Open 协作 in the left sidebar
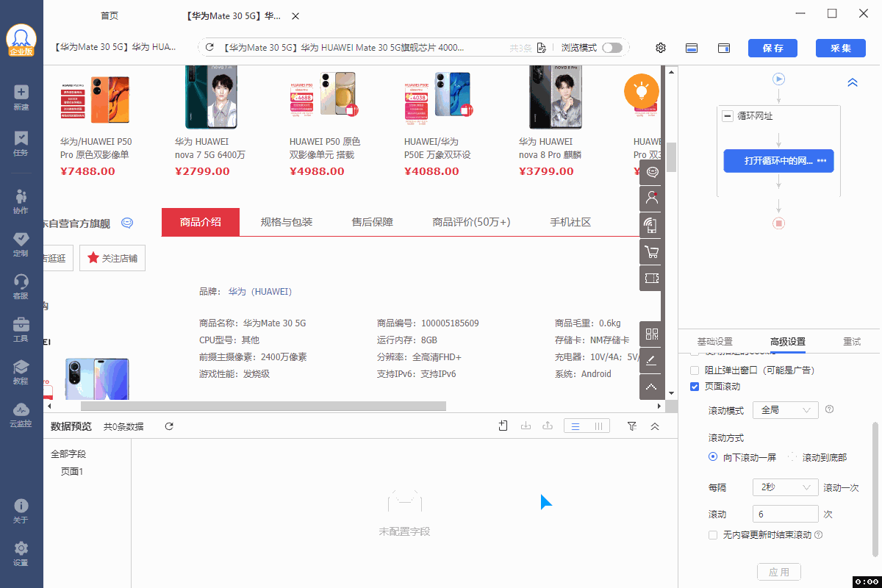Viewport: 882px width, 588px height. pyautogui.click(x=21, y=201)
